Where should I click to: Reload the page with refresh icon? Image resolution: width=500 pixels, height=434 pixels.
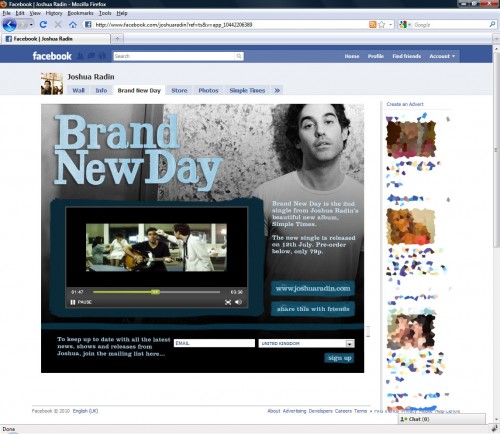pyautogui.click(x=43, y=24)
